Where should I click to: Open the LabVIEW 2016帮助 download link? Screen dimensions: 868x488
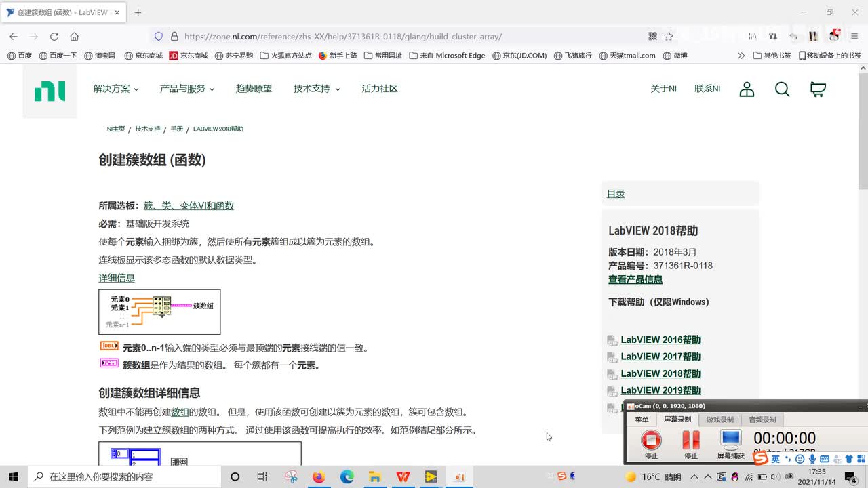click(x=660, y=340)
